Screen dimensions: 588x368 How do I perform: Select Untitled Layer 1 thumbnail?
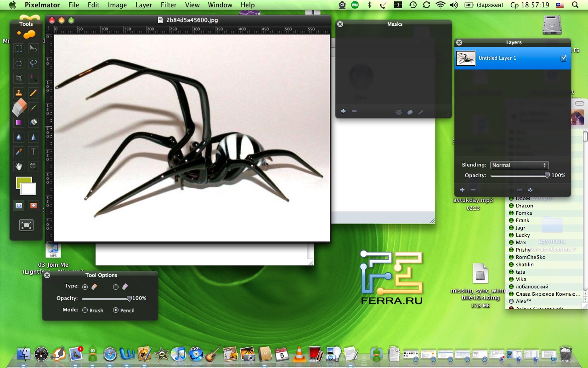[466, 58]
